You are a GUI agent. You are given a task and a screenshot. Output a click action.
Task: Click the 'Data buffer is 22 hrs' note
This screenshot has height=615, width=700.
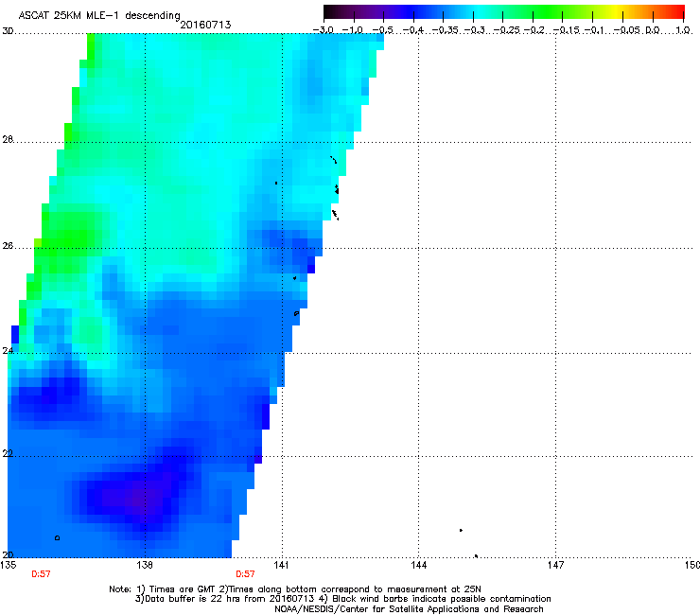(x=225, y=599)
